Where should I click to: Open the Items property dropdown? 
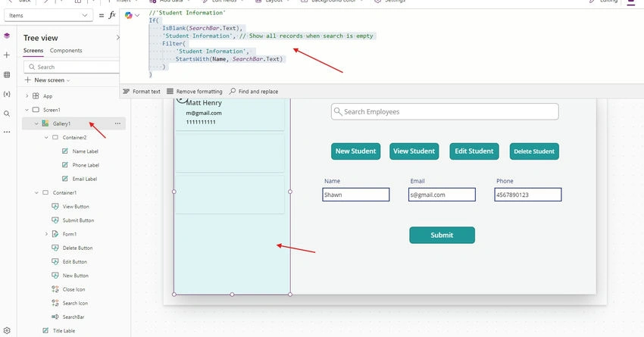(48, 15)
